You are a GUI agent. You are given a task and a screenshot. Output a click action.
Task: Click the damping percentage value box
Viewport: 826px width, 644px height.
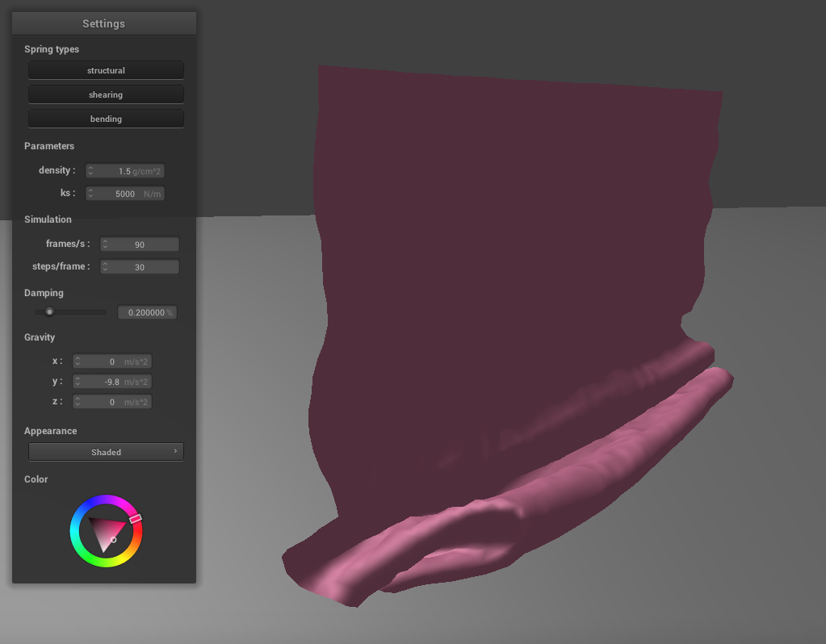click(x=146, y=312)
